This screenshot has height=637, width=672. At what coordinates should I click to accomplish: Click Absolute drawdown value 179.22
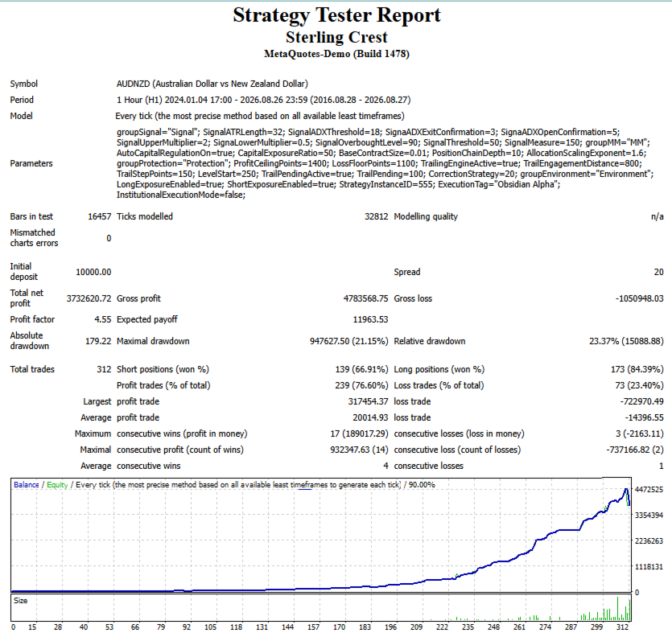click(98, 341)
